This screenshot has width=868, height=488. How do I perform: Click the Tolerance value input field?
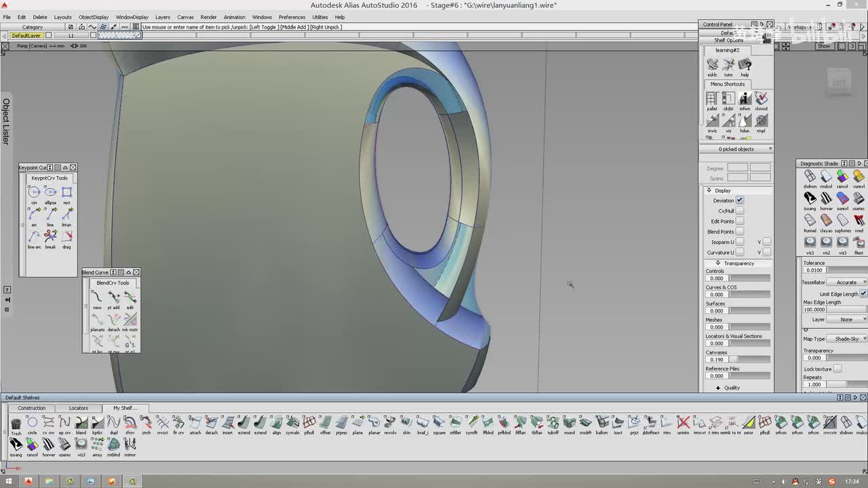click(x=814, y=270)
